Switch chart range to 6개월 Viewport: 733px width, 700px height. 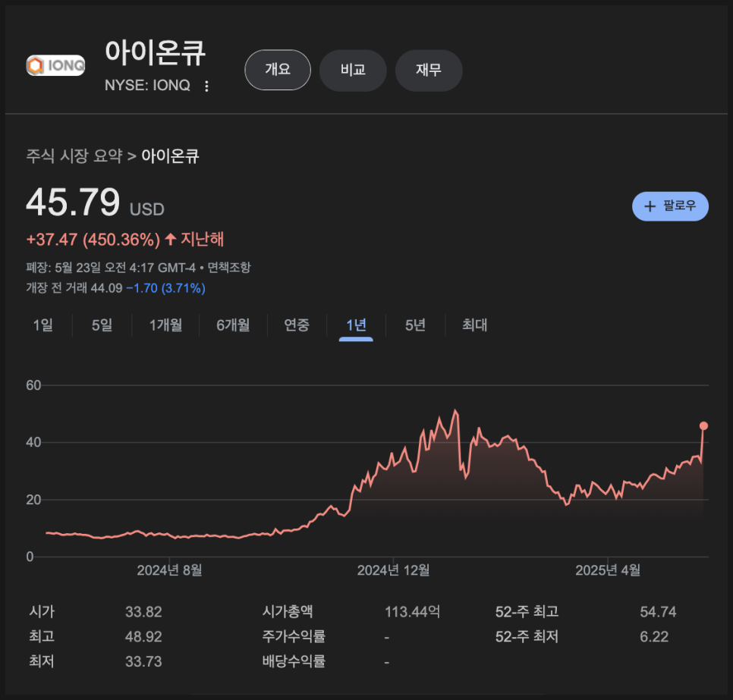tap(233, 325)
